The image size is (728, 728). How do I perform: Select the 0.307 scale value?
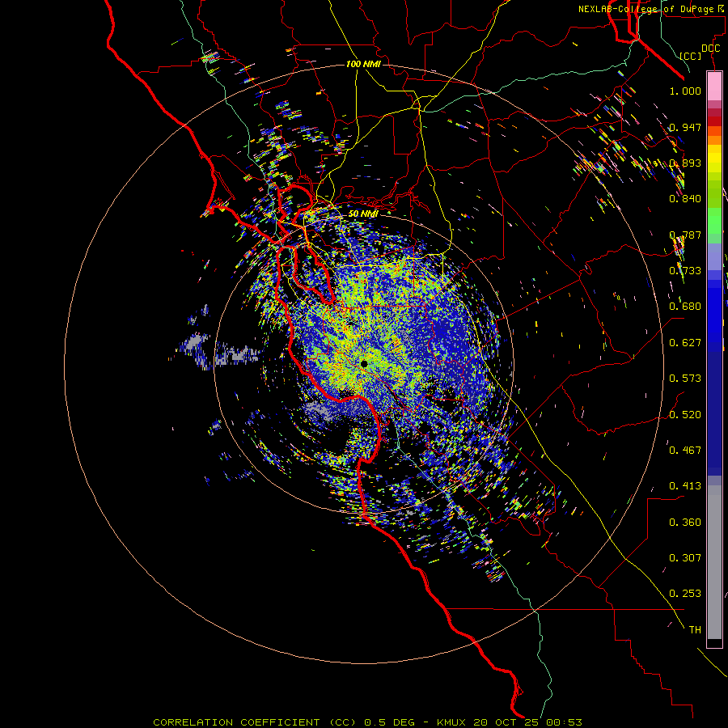(x=685, y=558)
